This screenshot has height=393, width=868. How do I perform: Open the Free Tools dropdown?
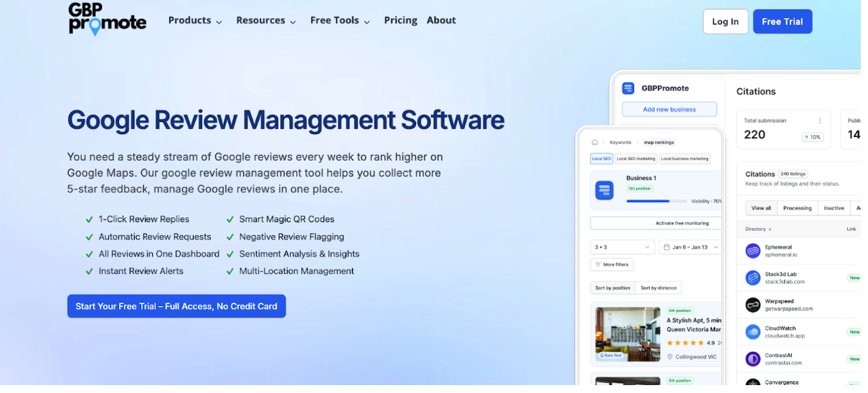tap(340, 21)
